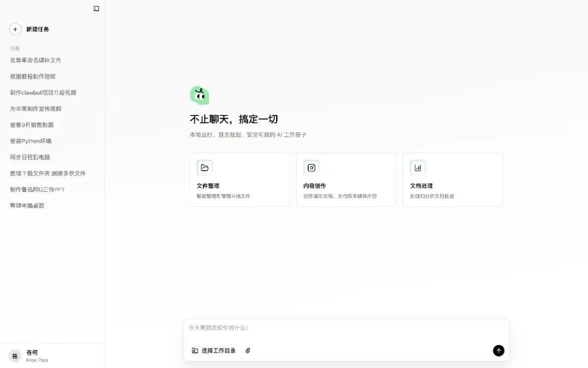Click the plus icon to create new task
The width and height of the screenshot is (588, 368).
point(15,29)
